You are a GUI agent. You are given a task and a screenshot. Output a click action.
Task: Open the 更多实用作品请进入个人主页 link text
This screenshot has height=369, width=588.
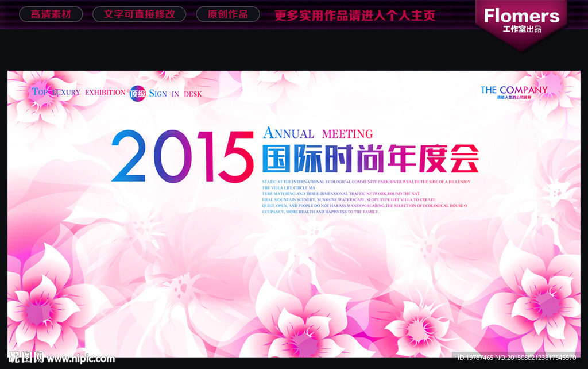pyautogui.click(x=355, y=16)
